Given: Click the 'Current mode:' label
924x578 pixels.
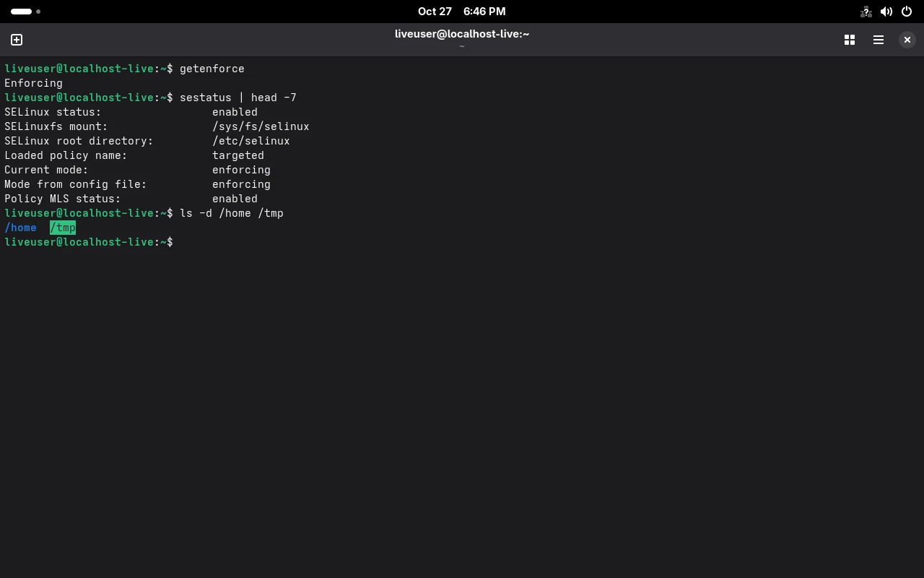Looking at the screenshot, I should click(46, 170).
